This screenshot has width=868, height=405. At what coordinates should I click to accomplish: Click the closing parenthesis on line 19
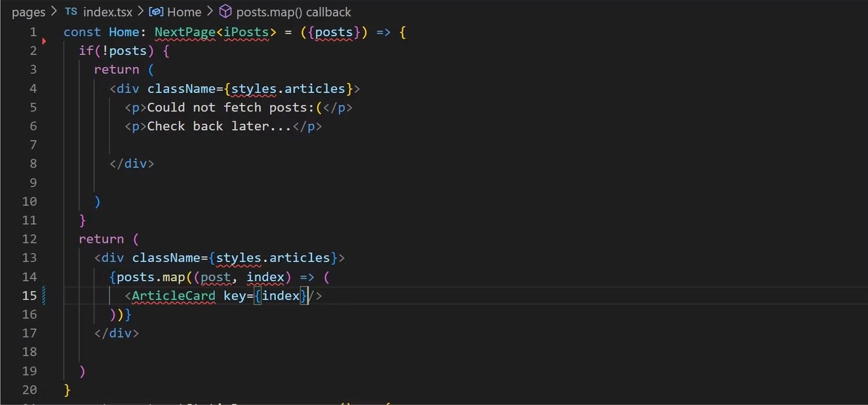pyautogui.click(x=83, y=371)
